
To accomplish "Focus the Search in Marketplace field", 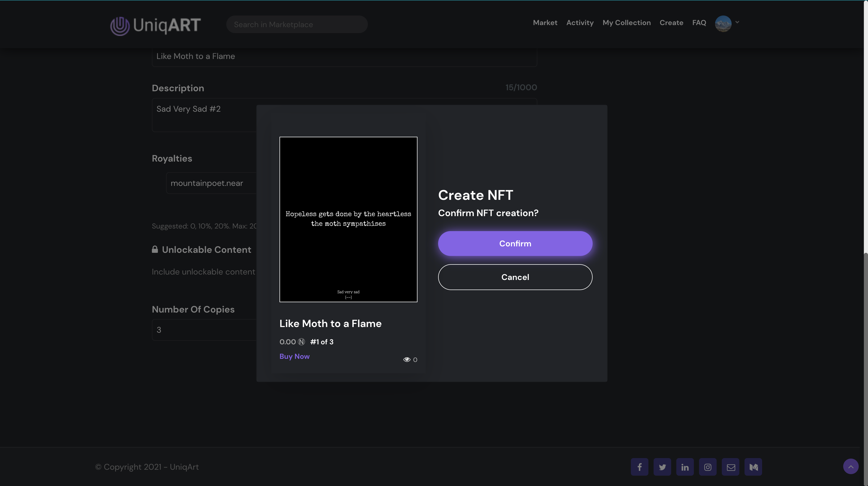I will coord(297,25).
